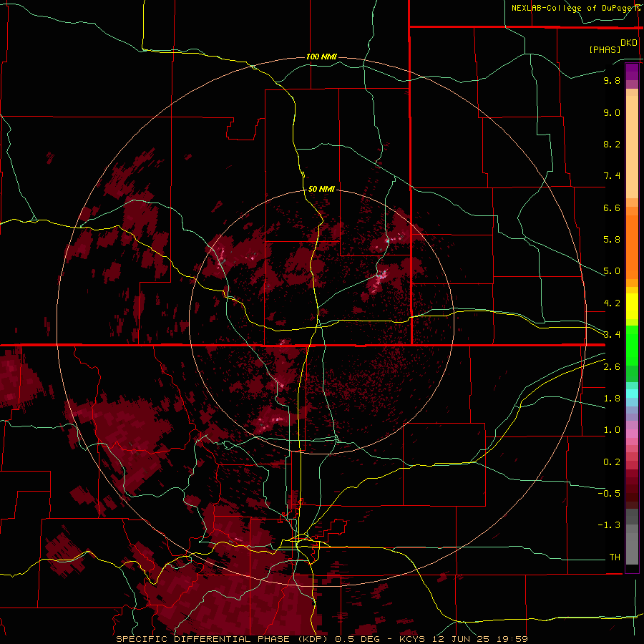Pick the orange segment of the color bar
This screenshot has height=644, width=644.
[632, 248]
